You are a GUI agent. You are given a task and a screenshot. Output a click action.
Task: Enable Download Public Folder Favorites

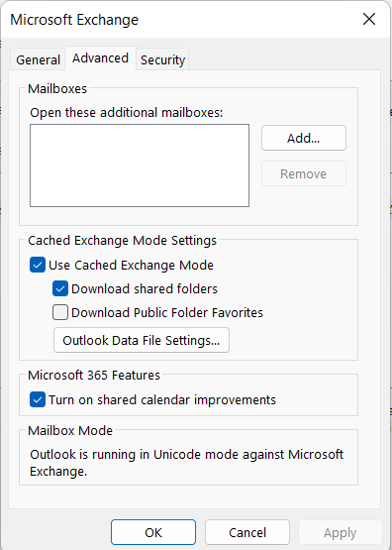point(60,312)
